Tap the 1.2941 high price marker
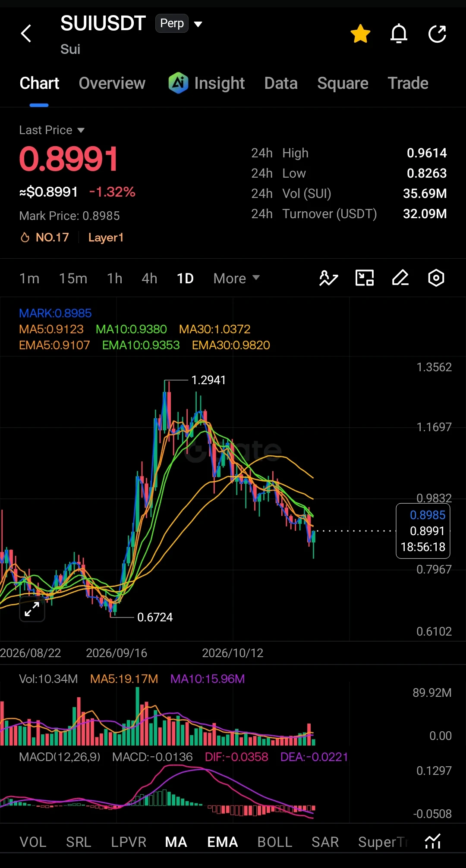Image resolution: width=466 pixels, height=868 pixels. 208,380
